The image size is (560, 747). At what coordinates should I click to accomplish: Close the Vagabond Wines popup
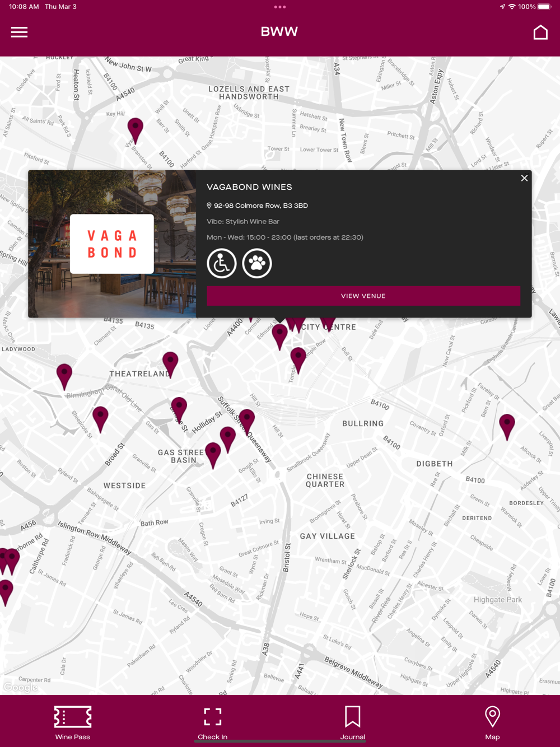tap(524, 178)
